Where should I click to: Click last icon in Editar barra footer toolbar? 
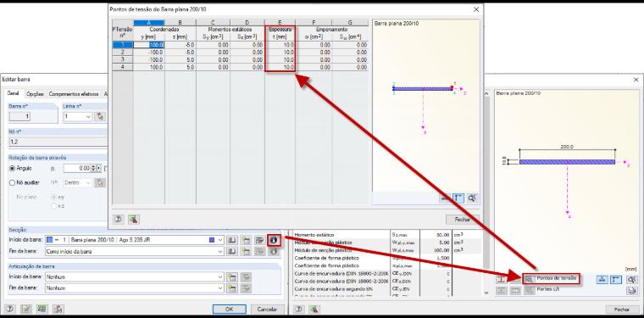pos(58,310)
